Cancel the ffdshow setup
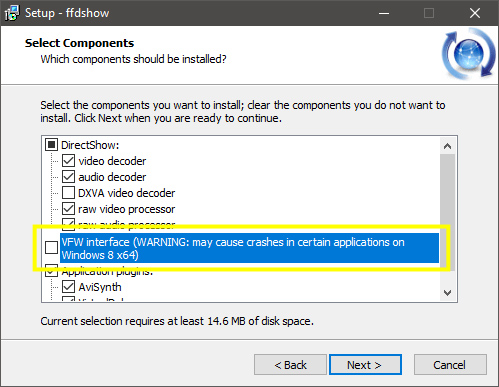Image resolution: width=499 pixels, height=387 pixels. (x=450, y=365)
